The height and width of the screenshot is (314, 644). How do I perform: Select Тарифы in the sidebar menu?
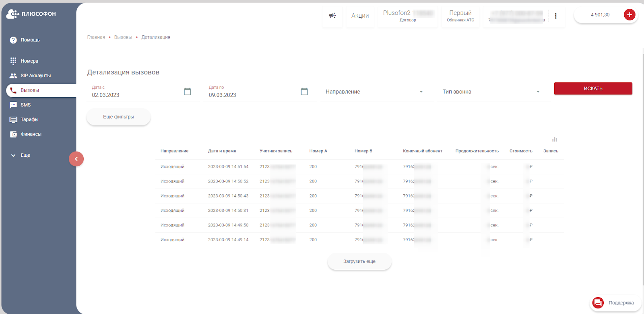click(x=29, y=119)
